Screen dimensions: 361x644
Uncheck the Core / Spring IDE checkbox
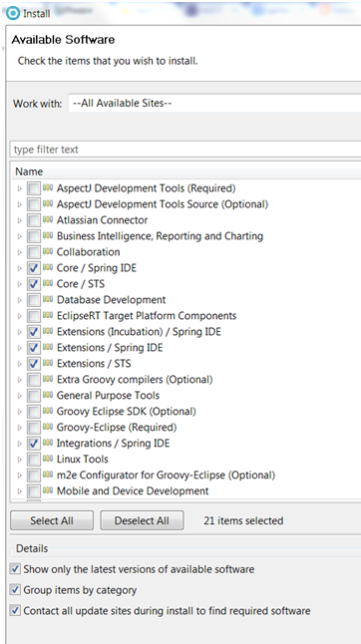point(34,268)
